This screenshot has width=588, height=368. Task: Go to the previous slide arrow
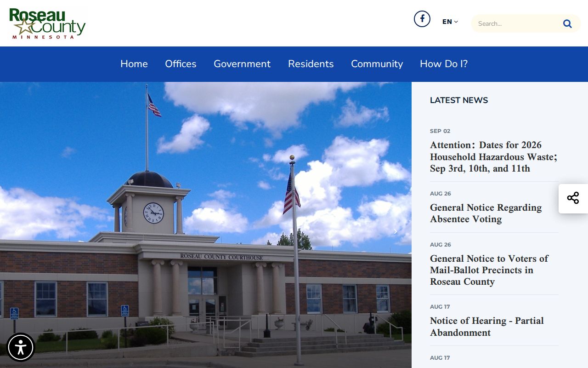17,231
